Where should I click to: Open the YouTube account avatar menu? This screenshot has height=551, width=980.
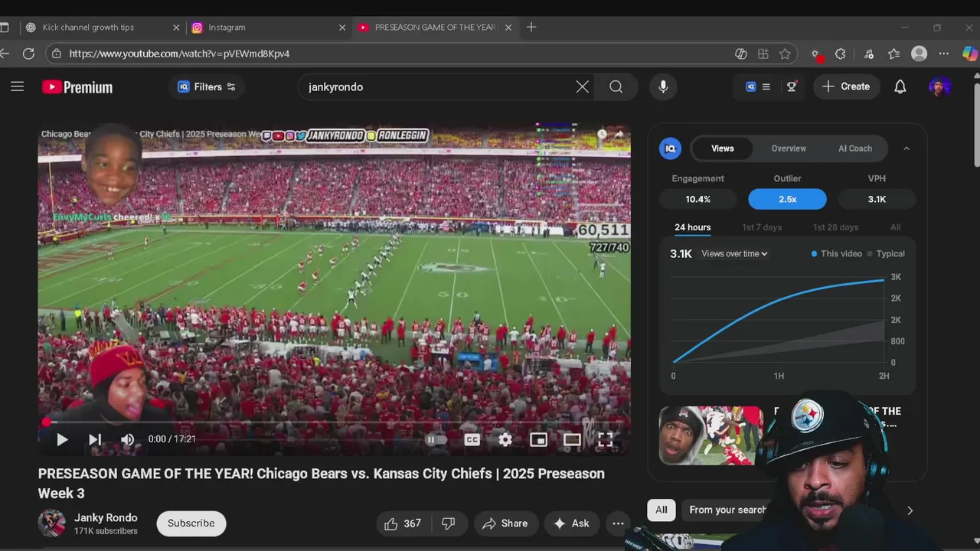(x=940, y=86)
